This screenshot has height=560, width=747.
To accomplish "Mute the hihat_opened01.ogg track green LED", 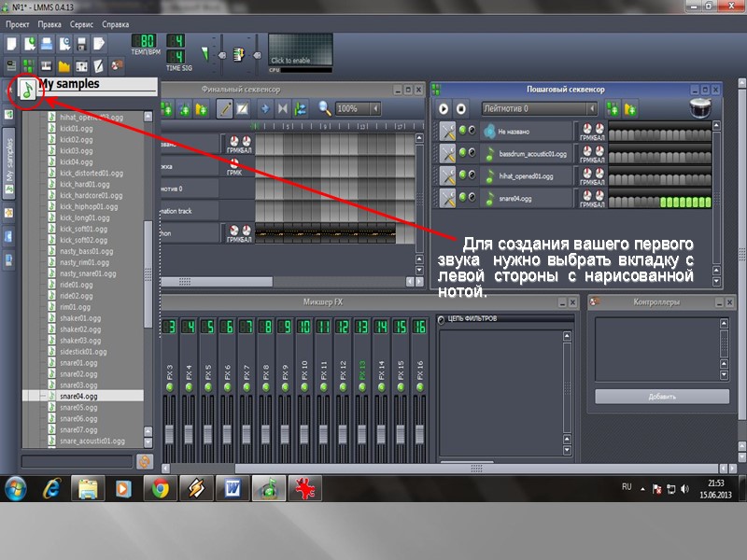I will (x=462, y=175).
